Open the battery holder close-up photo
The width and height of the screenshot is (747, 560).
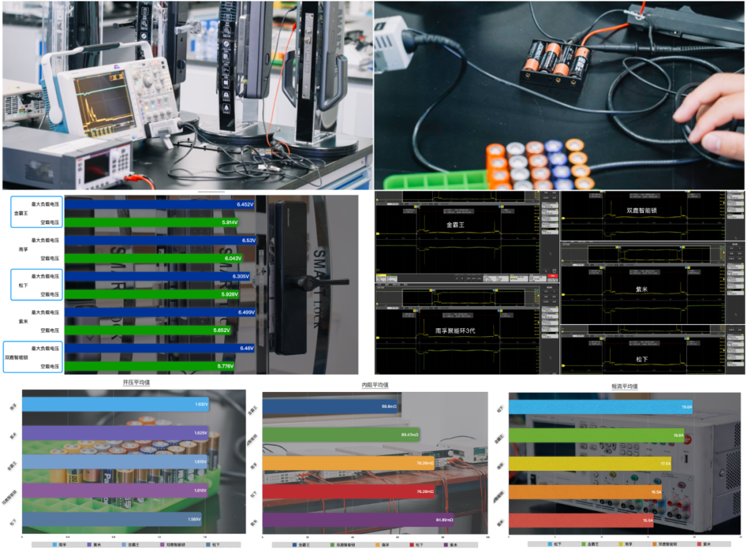[x=560, y=95]
